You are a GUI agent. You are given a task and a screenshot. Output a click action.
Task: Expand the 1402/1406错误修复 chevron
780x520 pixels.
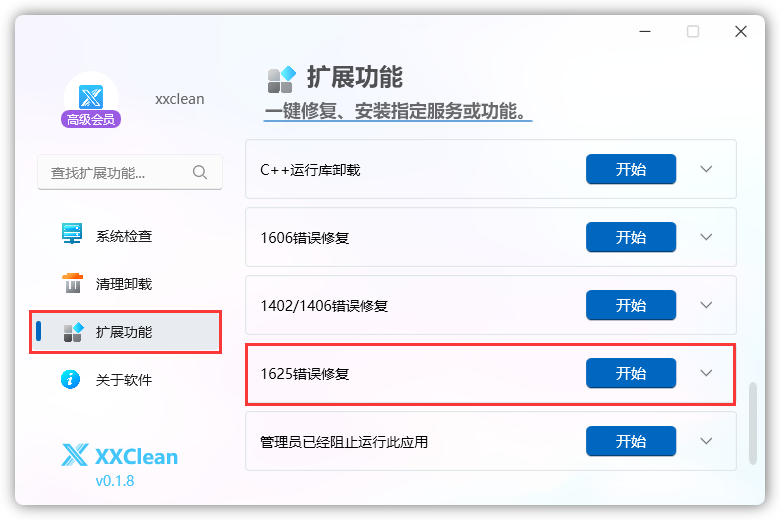click(x=706, y=305)
